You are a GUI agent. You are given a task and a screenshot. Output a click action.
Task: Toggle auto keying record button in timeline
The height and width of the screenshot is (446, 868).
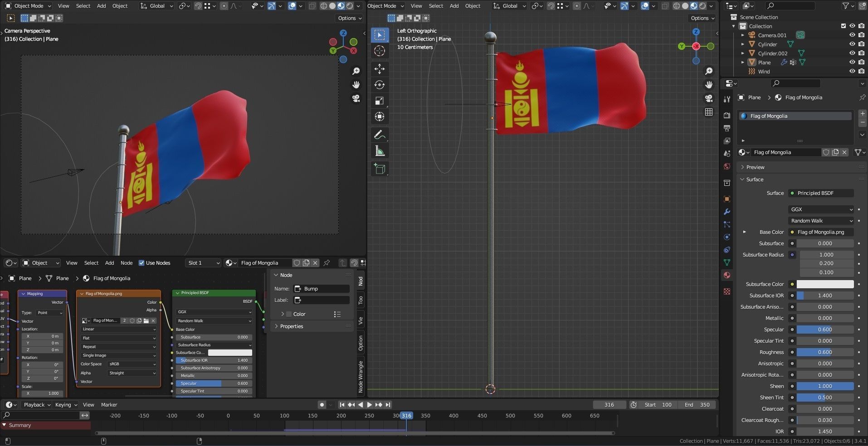pos(322,405)
